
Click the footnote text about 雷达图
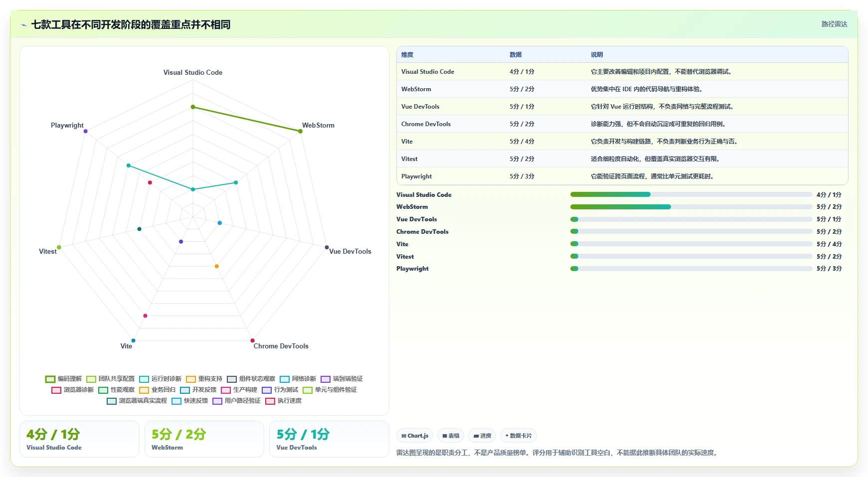tap(557, 453)
